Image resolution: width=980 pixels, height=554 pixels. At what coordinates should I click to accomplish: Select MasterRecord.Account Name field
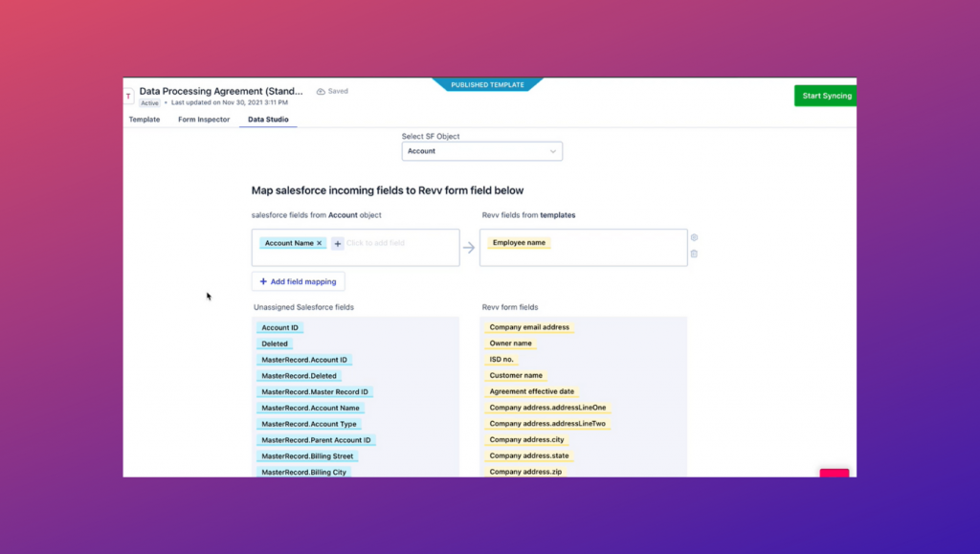coord(311,408)
